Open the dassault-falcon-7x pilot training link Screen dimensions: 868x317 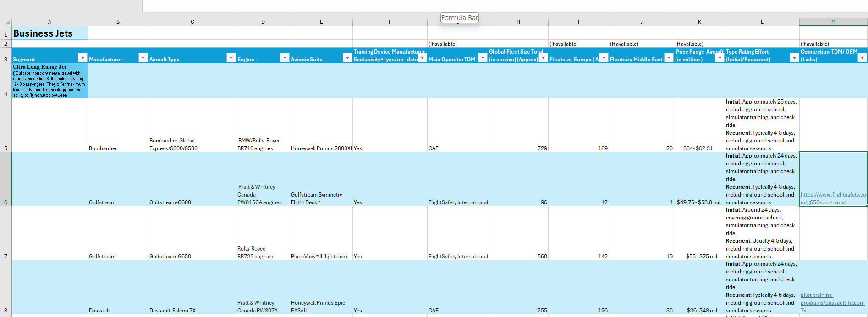tap(833, 303)
